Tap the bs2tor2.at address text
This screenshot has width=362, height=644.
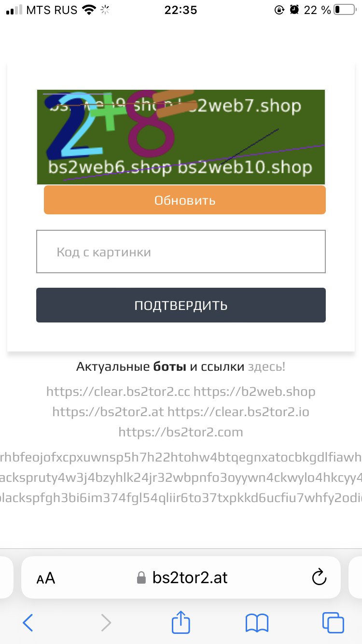click(190, 578)
